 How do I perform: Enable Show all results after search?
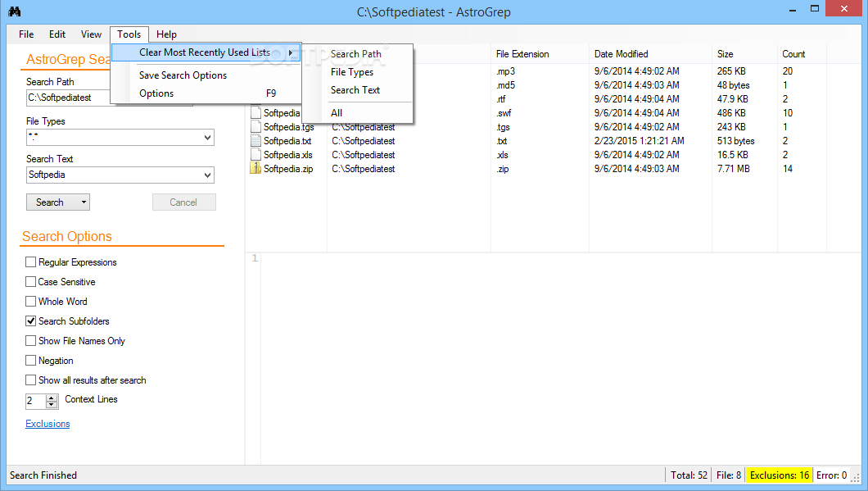[30, 380]
